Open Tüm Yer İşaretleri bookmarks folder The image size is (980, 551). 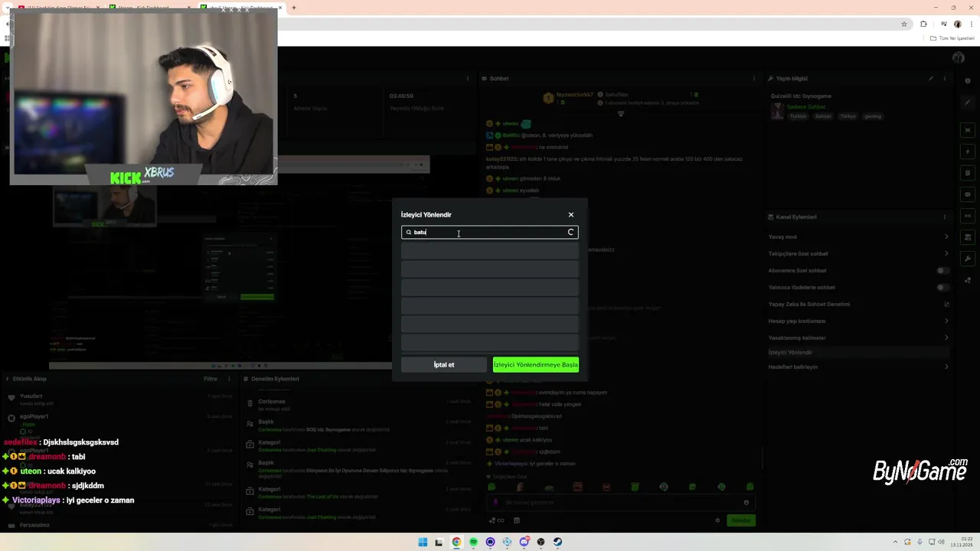tap(952, 38)
